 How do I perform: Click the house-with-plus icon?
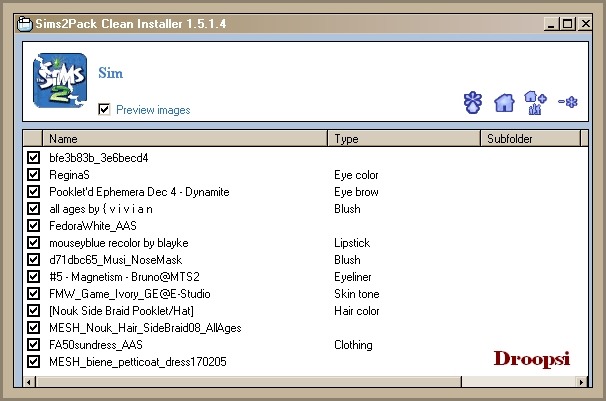535,103
